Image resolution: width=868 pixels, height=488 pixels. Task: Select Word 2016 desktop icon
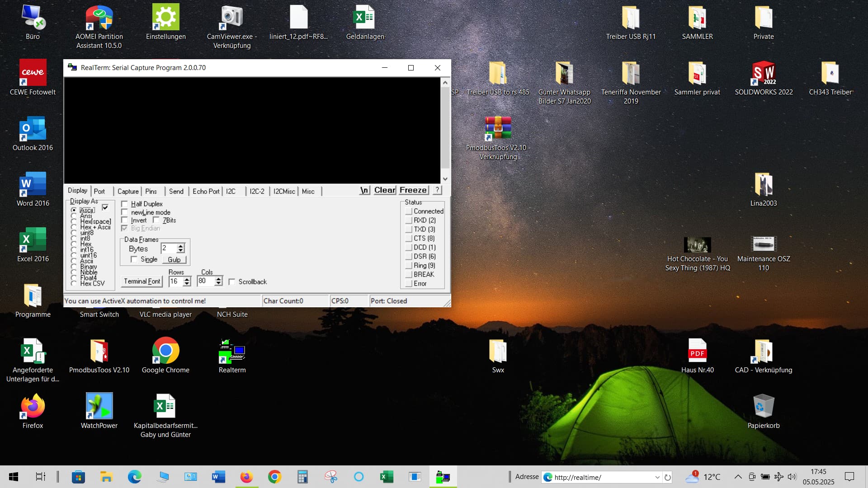click(x=33, y=190)
